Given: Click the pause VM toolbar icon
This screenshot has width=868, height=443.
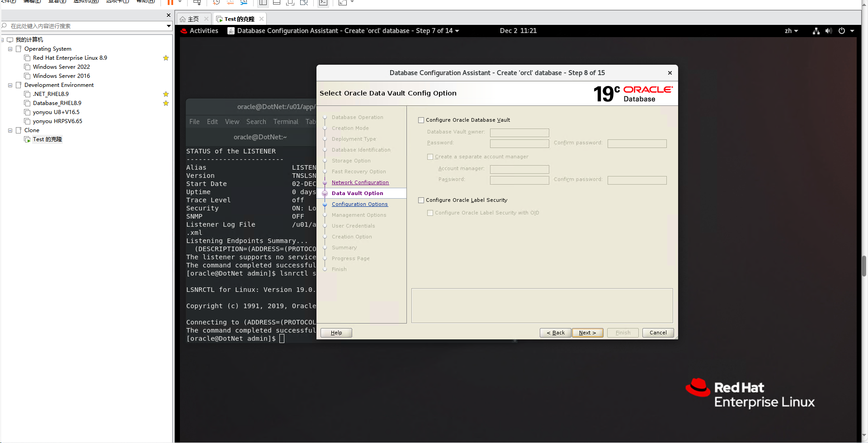Looking at the screenshot, I should [x=170, y=2].
